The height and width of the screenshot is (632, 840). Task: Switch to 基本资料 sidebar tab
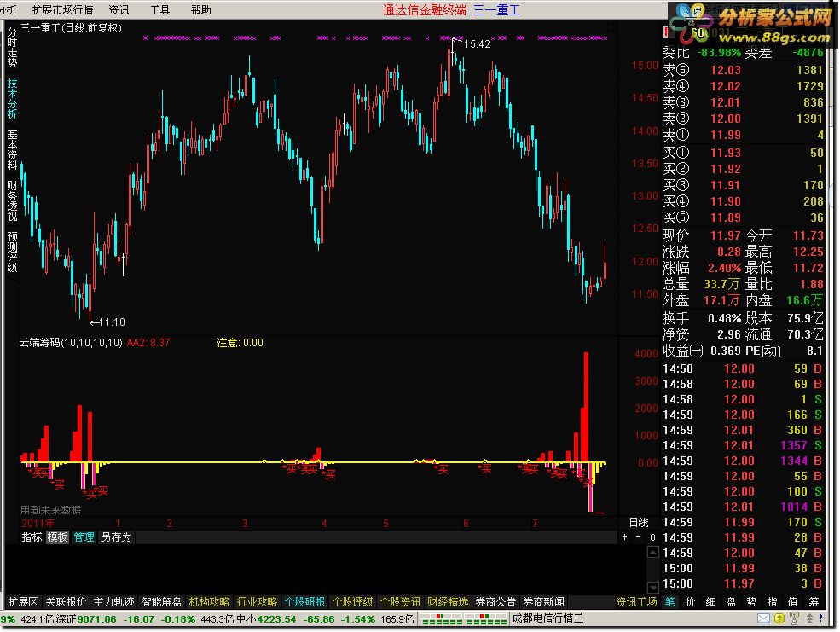click(x=12, y=149)
